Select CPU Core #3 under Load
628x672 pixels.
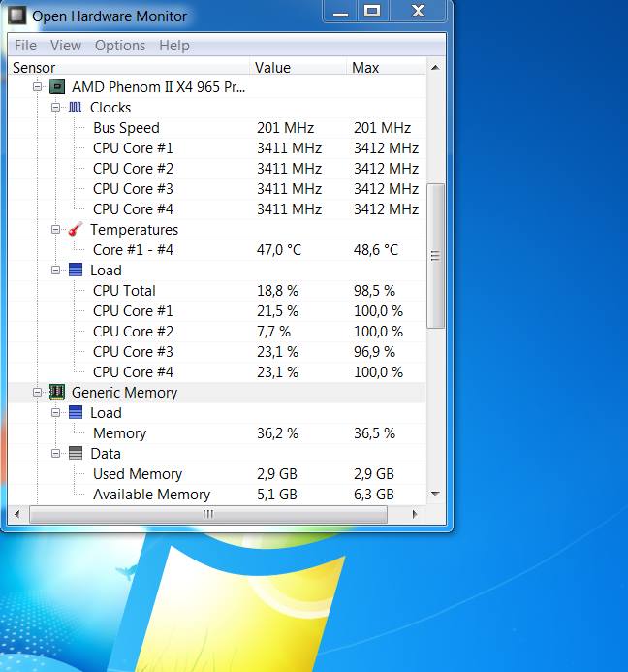pyautogui.click(x=217, y=351)
